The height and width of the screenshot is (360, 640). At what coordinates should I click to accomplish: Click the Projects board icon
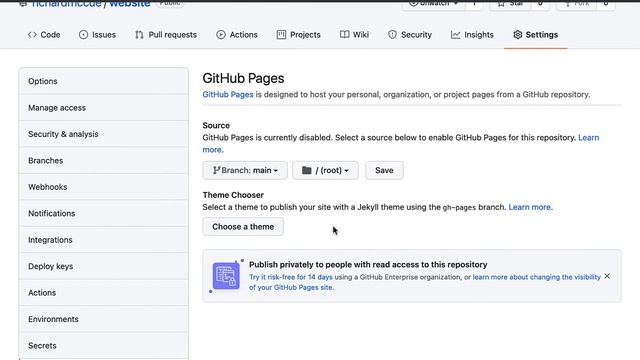[281, 35]
